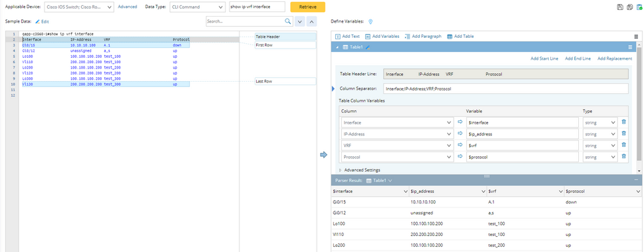The height and width of the screenshot is (252, 644).
Task: Open the Interface column dropdown
Action: 397,122
